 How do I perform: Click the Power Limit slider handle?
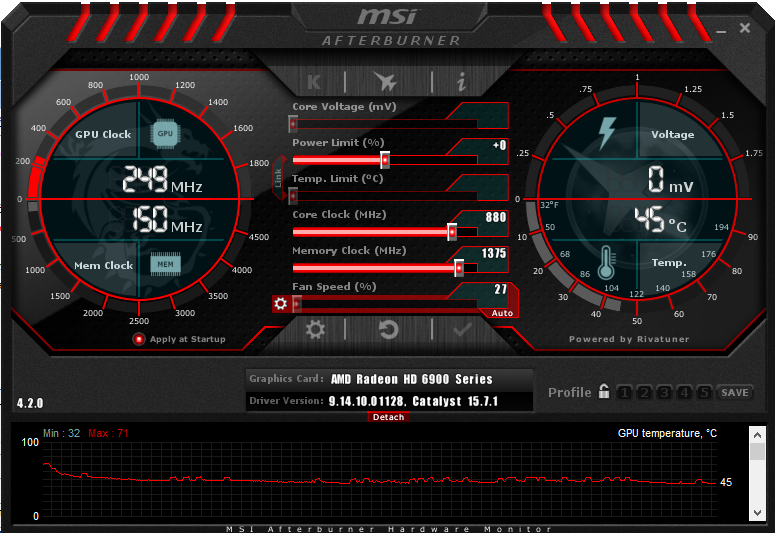pyautogui.click(x=385, y=160)
